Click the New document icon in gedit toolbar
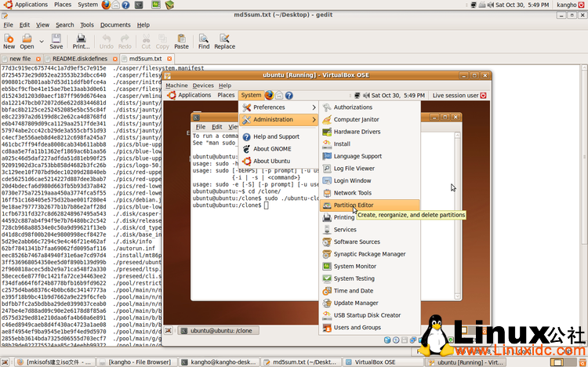The height and width of the screenshot is (367, 588). click(x=9, y=42)
